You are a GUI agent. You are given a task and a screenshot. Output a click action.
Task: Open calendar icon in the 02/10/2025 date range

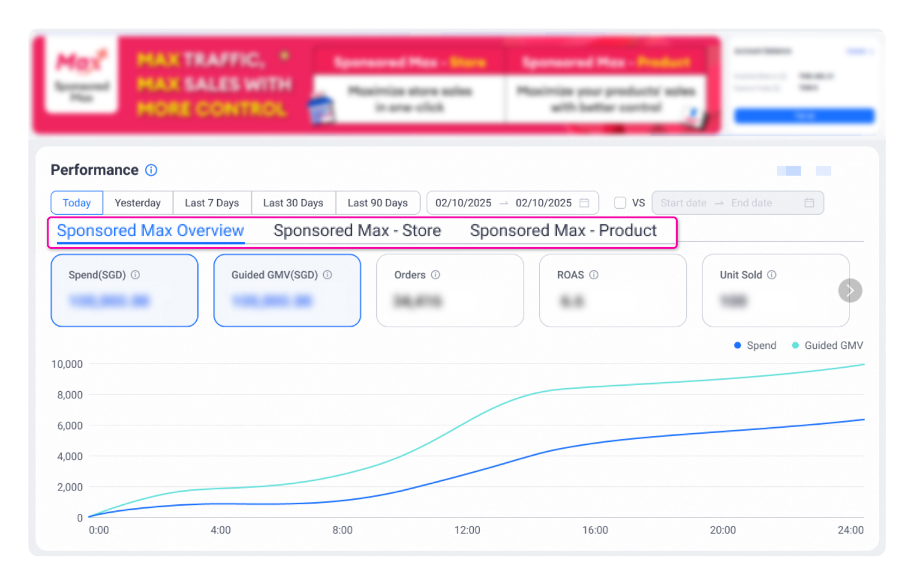tap(585, 203)
